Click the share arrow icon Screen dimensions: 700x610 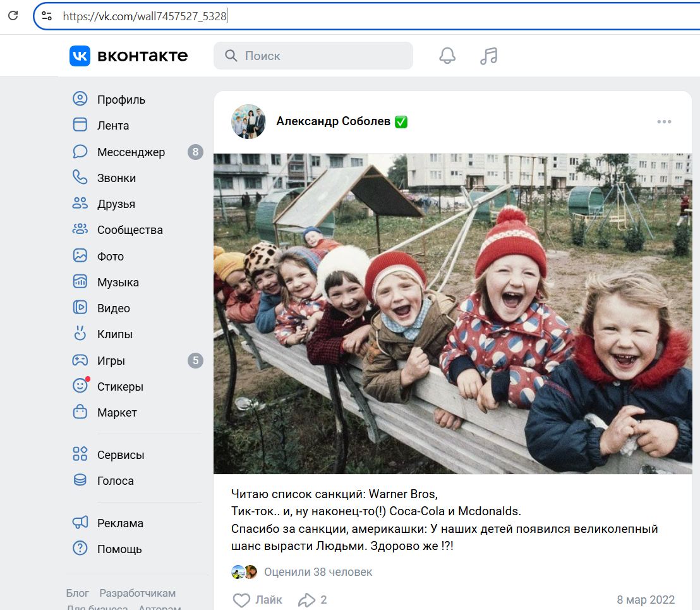(306, 599)
